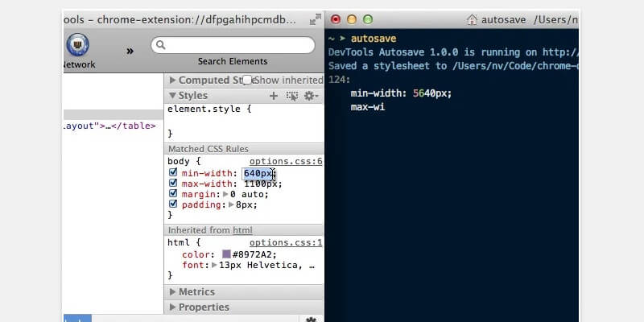Enable the Show inherited checkbox

248,80
